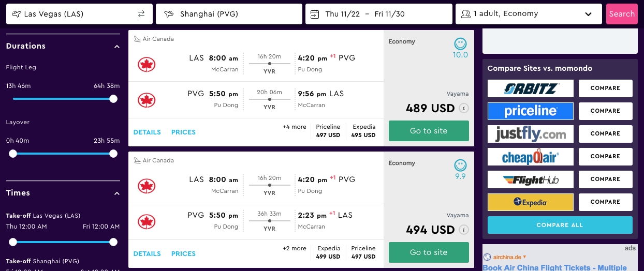
Task: Open DETAILS for the 489 USD flight
Action: click(x=147, y=132)
